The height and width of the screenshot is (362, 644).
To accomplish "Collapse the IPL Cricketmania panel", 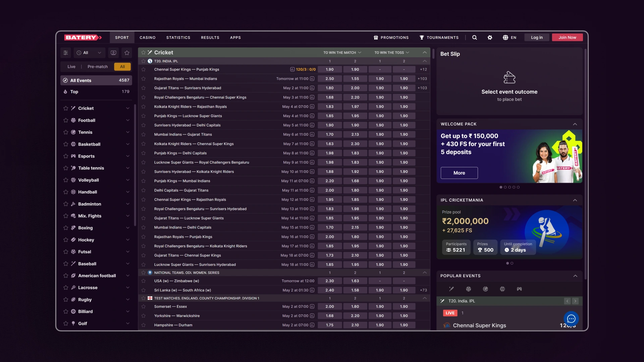I will 575,200.
